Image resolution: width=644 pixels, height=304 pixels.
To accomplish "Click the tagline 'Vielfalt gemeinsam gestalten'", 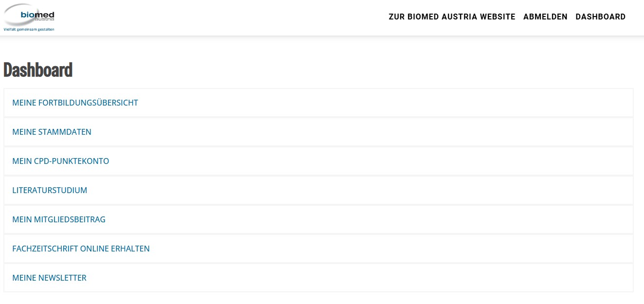I will coord(29,29).
